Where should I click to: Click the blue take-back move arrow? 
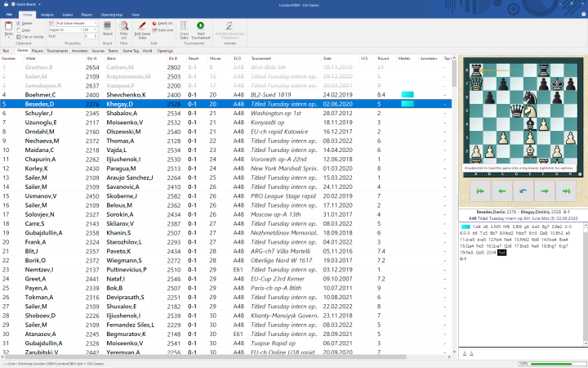(x=523, y=191)
